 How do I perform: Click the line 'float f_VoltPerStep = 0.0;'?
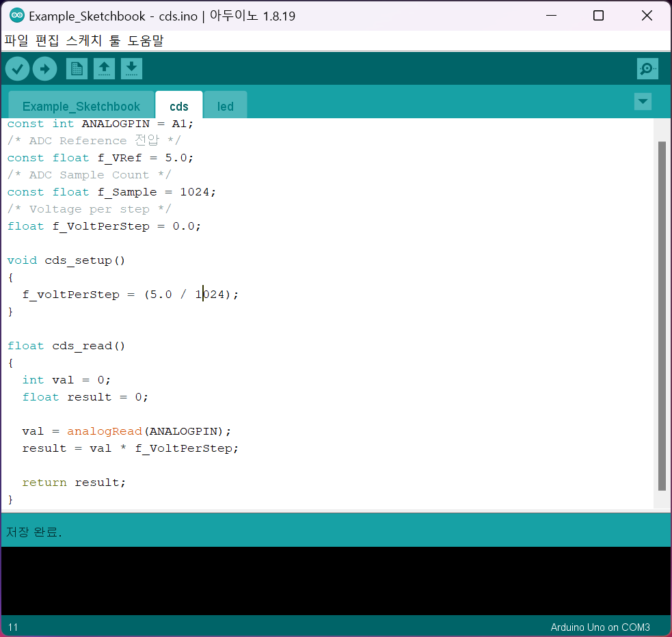click(x=104, y=226)
